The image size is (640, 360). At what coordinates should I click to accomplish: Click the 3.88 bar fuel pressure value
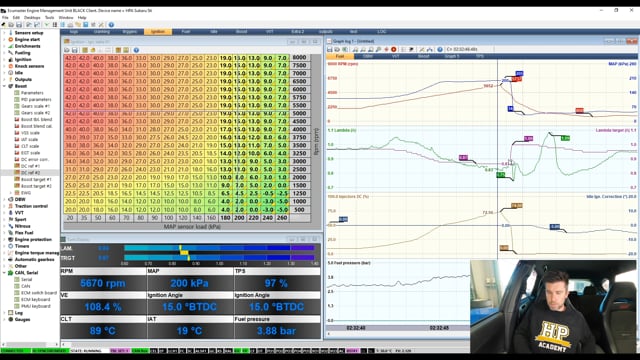pos(276,331)
